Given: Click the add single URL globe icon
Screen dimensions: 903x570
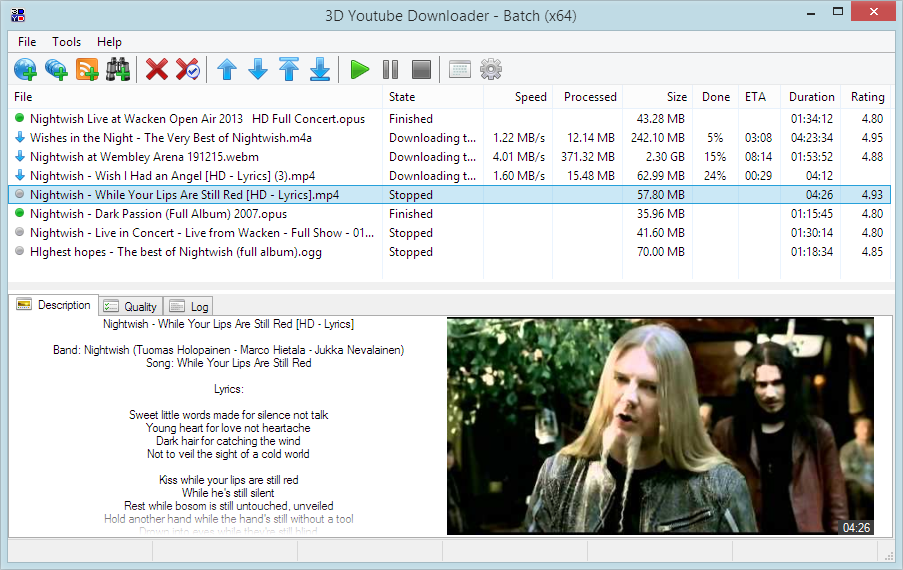Looking at the screenshot, I should (x=25, y=69).
